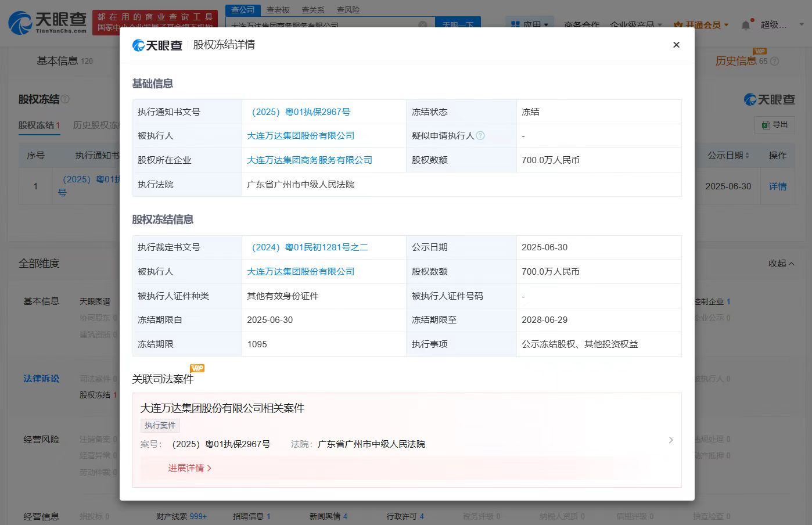Screen dimensions: 812x525
Task: Click the 执行案件 tag
Action: [160, 425]
